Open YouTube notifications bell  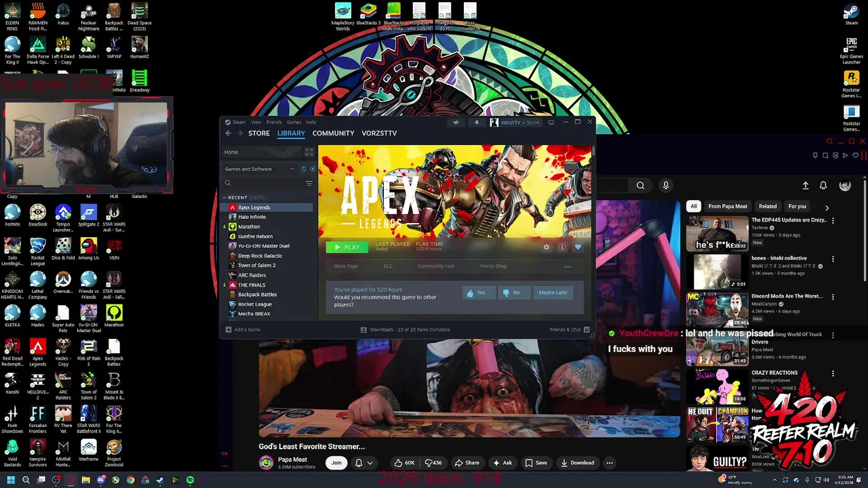tap(823, 186)
